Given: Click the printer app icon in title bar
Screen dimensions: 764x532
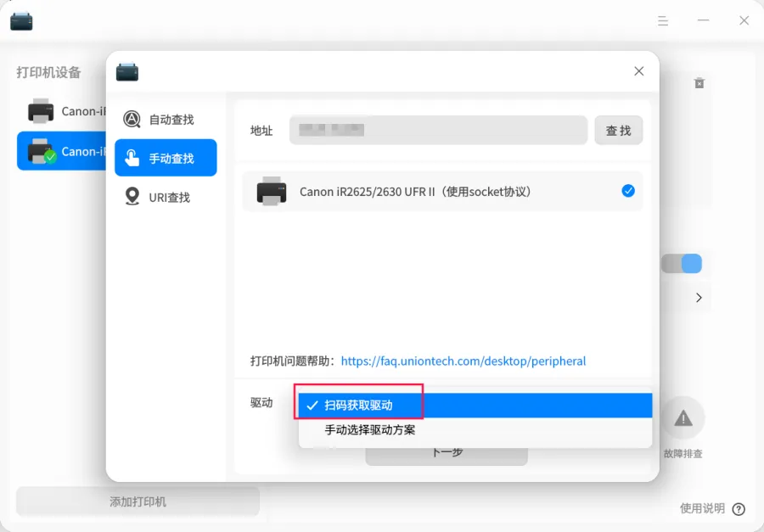Looking at the screenshot, I should pyautogui.click(x=21, y=21).
